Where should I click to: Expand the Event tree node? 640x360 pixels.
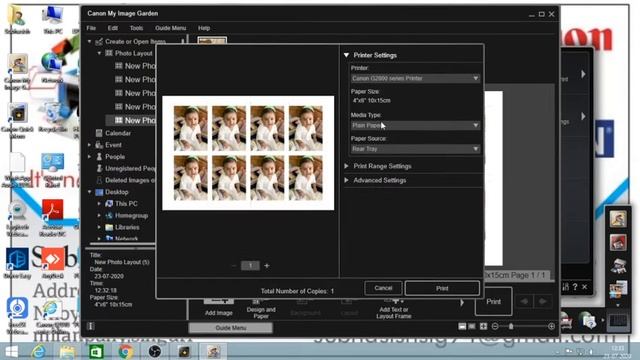pyautogui.click(x=89, y=145)
